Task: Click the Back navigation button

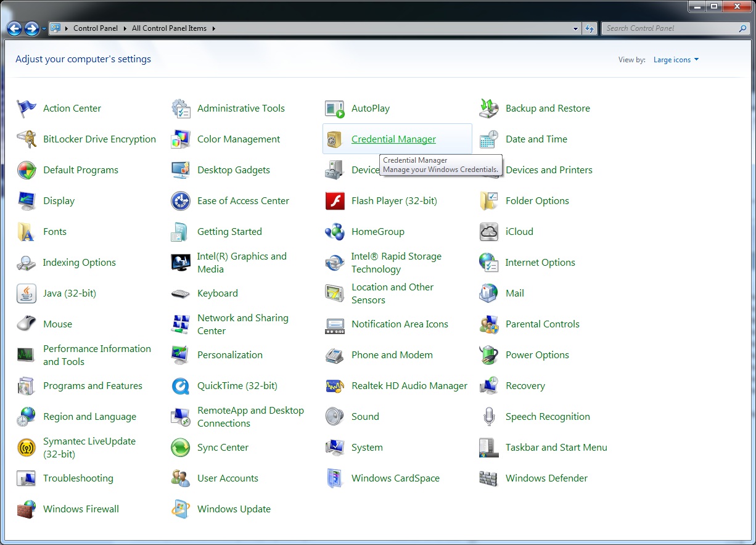Action: tap(14, 28)
